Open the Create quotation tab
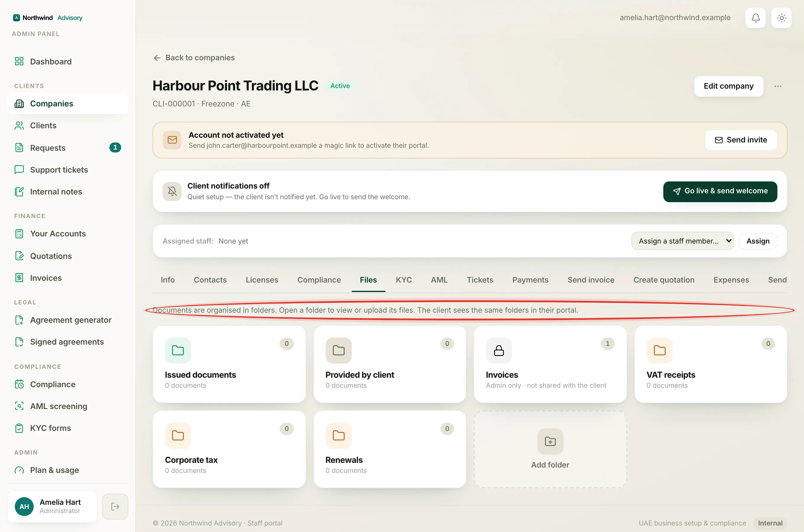Image resolution: width=804 pixels, height=532 pixels. click(x=664, y=280)
